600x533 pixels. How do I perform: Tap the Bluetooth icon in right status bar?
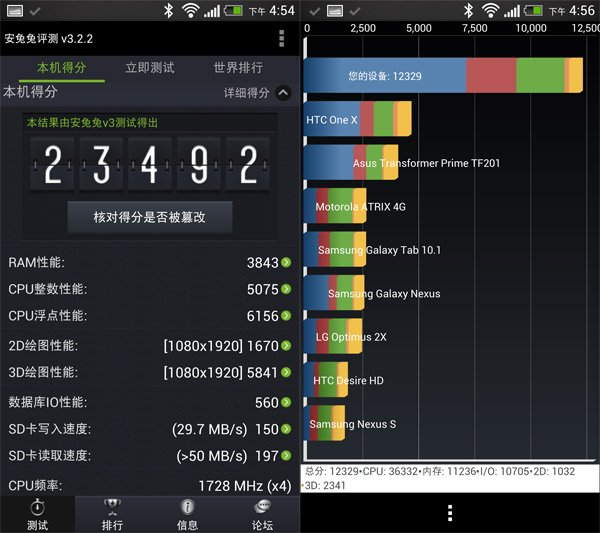(x=468, y=10)
